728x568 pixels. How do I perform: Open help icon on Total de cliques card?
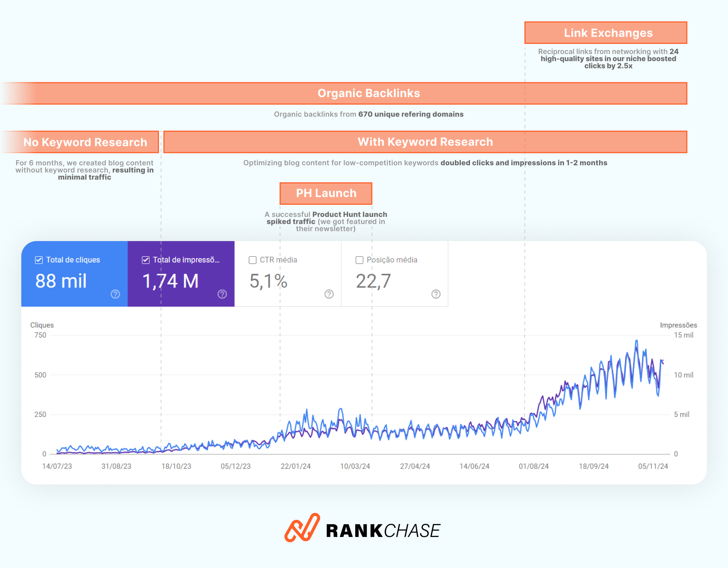(x=115, y=294)
